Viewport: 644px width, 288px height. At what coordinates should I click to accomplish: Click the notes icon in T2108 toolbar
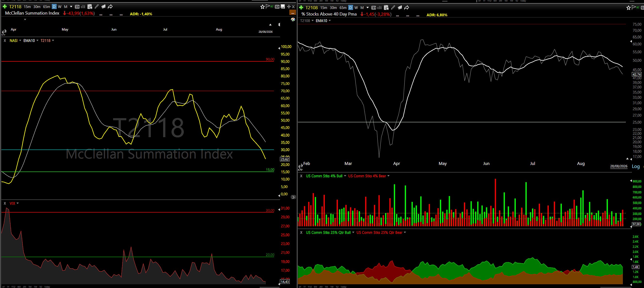400,8
